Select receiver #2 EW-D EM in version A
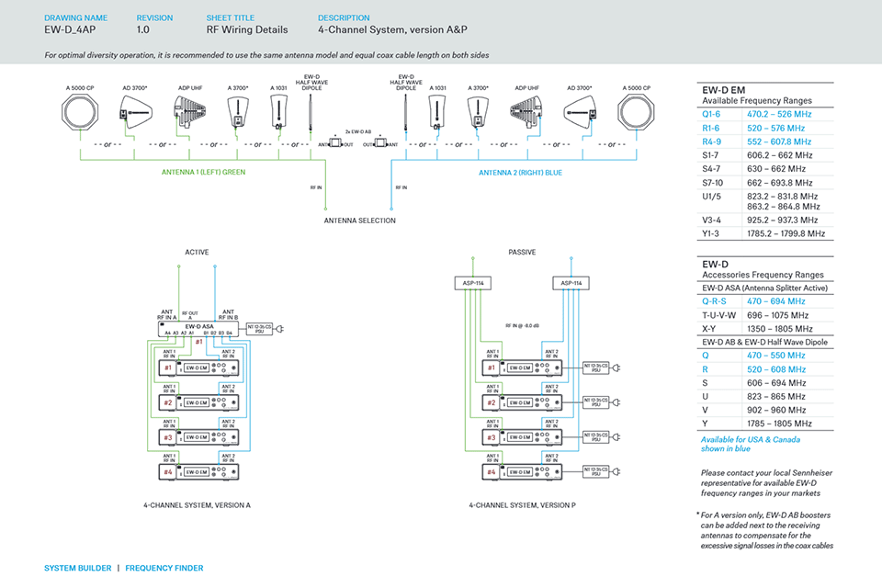 199,403
